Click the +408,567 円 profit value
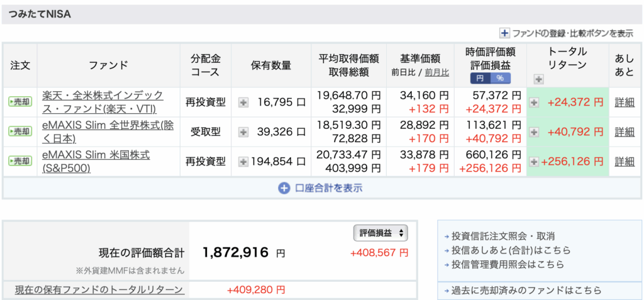 coord(379,253)
